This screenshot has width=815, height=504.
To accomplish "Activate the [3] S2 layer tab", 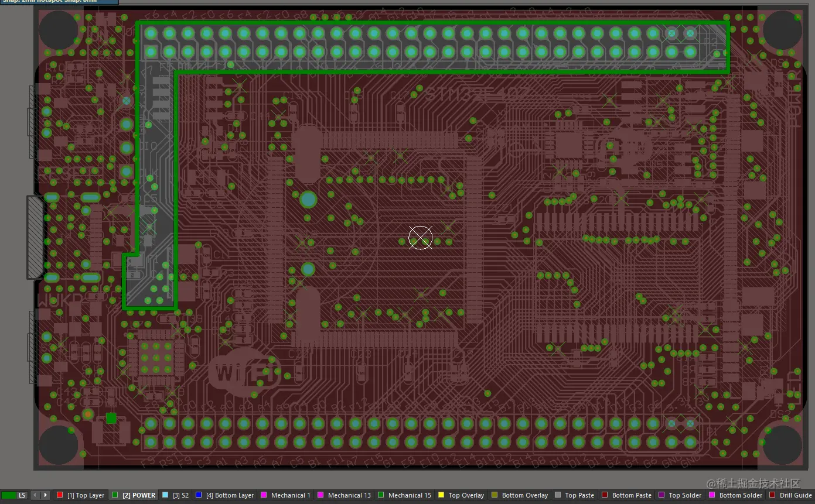I will (175, 495).
